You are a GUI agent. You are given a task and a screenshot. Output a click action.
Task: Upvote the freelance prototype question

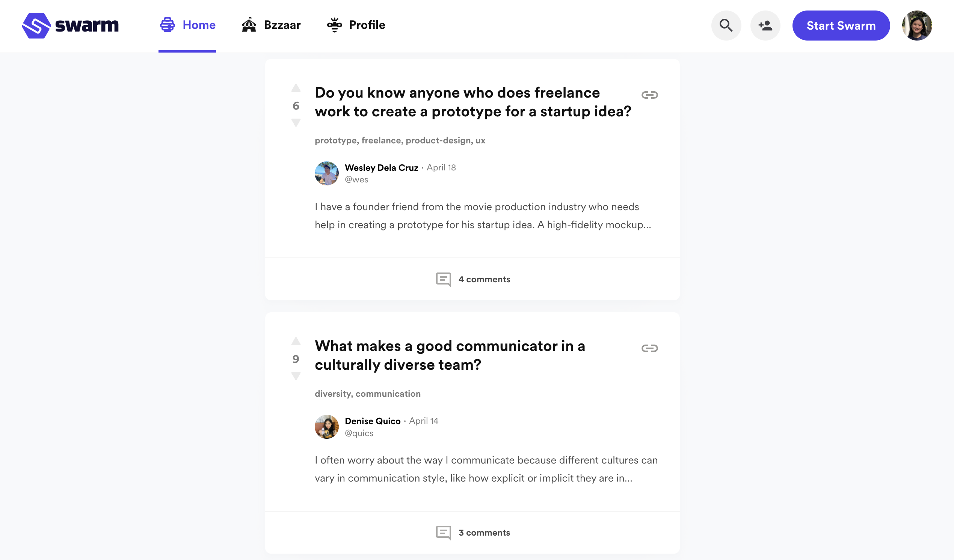coord(296,89)
